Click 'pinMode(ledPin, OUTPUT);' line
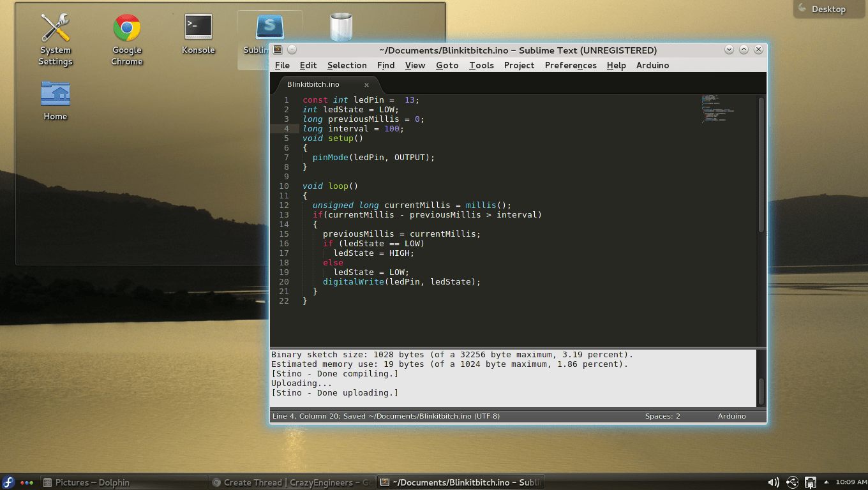 click(373, 157)
